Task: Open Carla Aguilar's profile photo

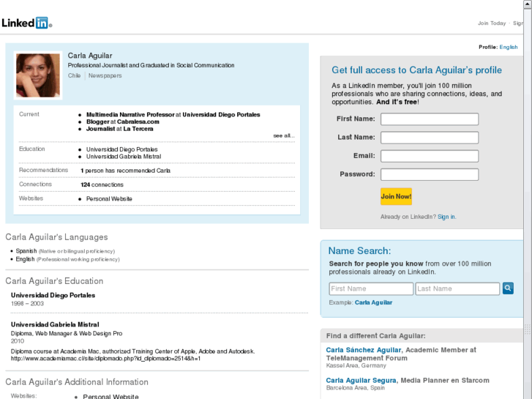Action: [38, 75]
